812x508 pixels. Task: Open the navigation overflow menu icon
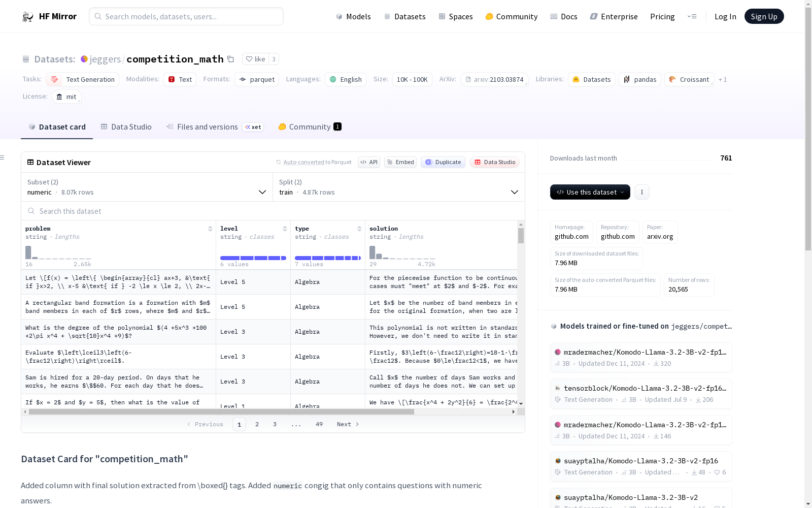pyautogui.click(x=692, y=16)
